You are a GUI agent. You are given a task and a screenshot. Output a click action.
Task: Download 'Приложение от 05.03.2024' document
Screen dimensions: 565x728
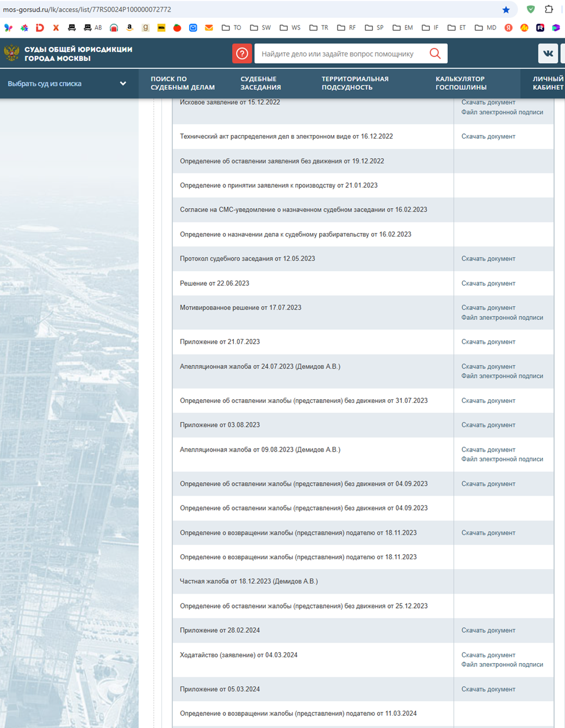[x=488, y=689]
